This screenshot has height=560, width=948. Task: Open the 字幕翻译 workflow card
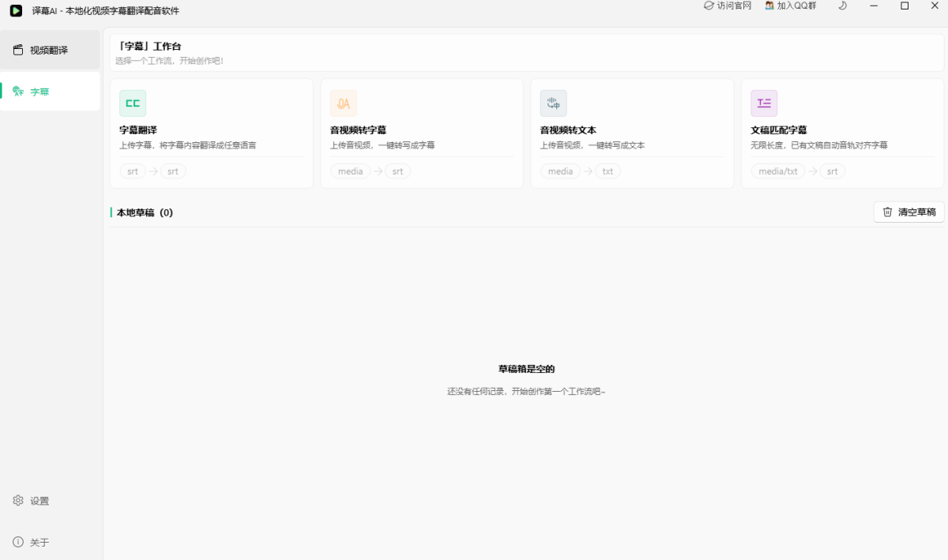(x=212, y=133)
